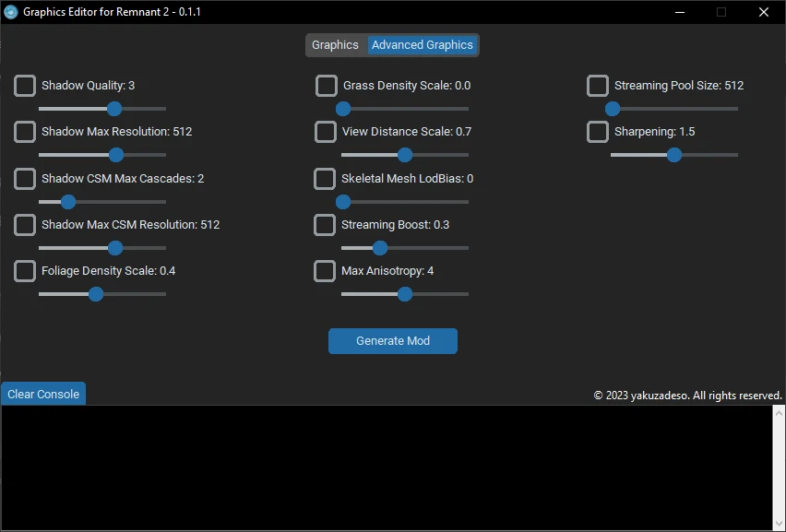Click Shadow CSM Max Cascades slider handle
The image size is (786, 532).
pyautogui.click(x=68, y=202)
